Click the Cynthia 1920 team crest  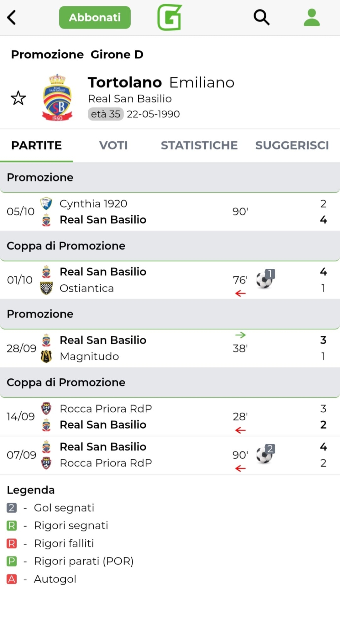[x=46, y=204]
